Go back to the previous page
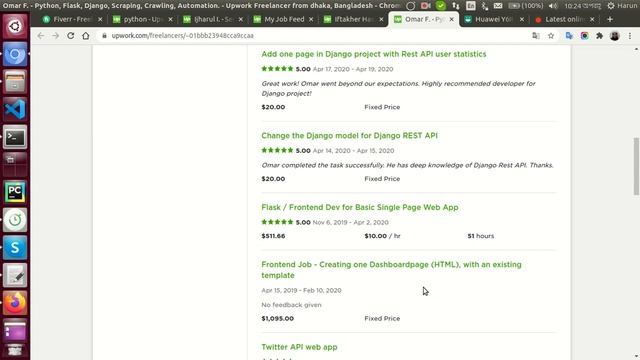 (x=40, y=36)
